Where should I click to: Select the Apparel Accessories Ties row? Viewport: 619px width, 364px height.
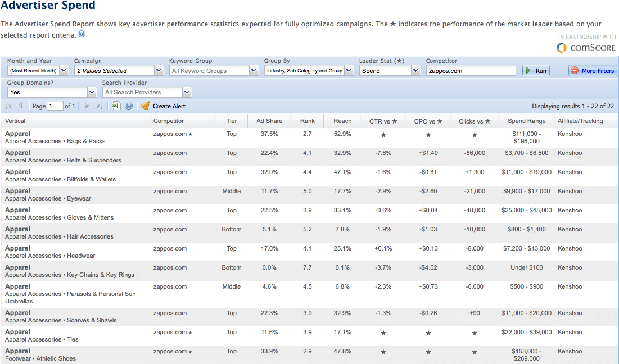pyautogui.click(x=309, y=335)
